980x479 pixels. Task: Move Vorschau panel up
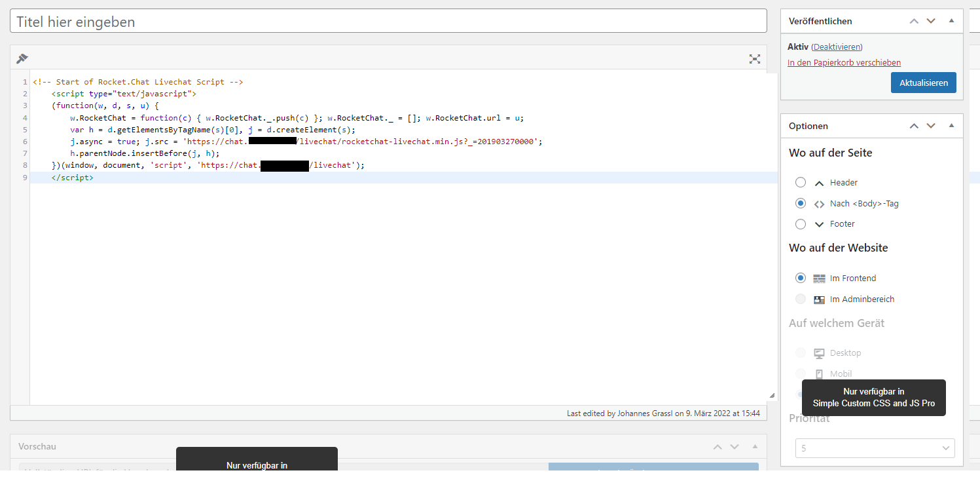pos(717,447)
